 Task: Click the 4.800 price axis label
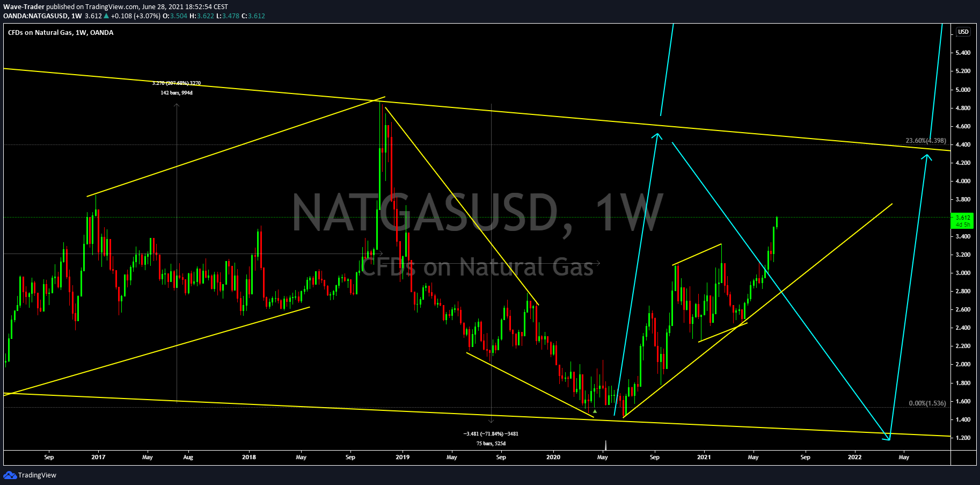point(963,108)
